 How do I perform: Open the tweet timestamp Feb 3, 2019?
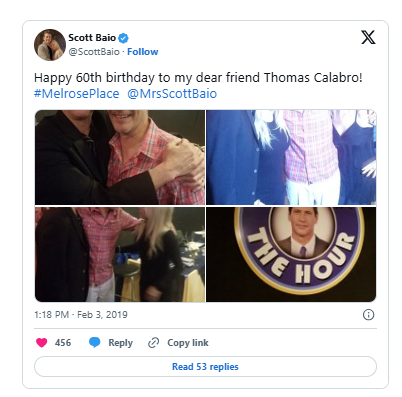[81, 315]
